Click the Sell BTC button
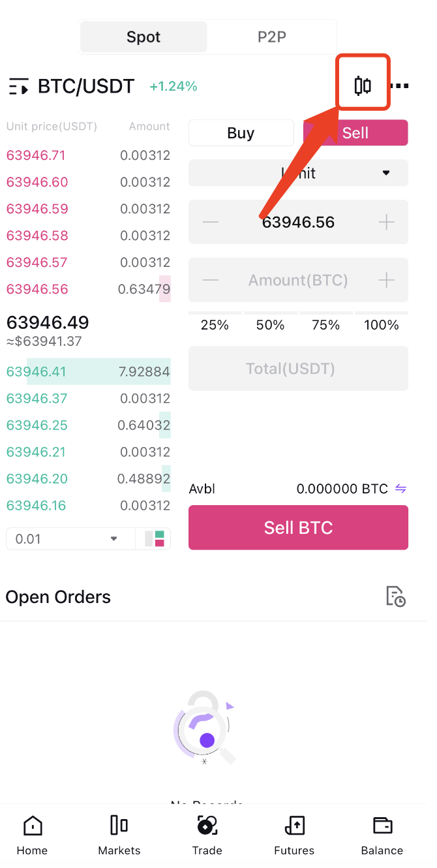This screenshot has width=437, height=868. [x=298, y=527]
